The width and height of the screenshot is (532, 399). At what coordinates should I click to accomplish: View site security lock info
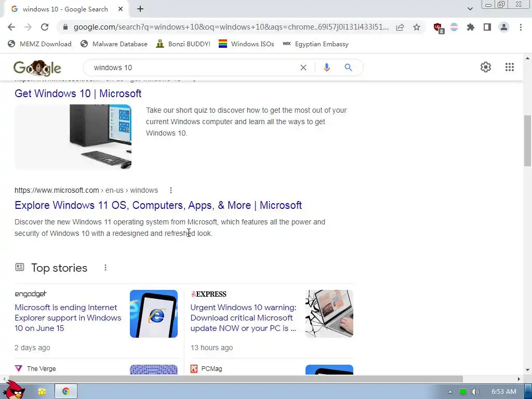(65, 27)
